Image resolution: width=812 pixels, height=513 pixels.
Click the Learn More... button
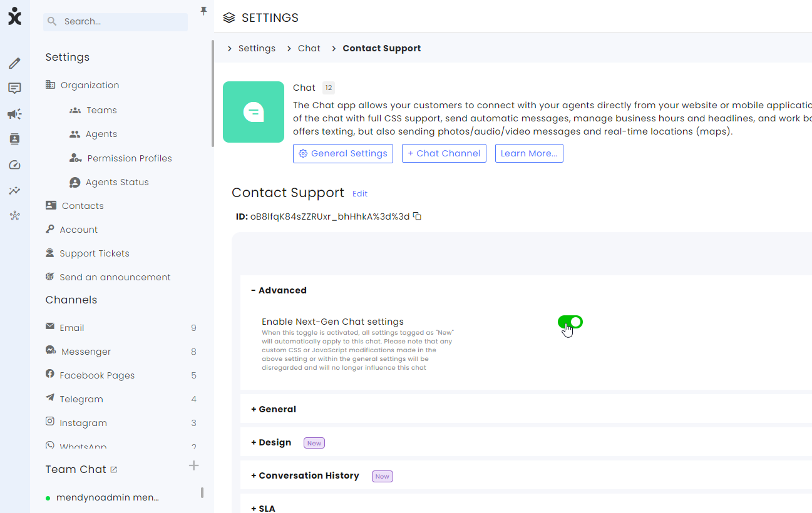(529, 153)
